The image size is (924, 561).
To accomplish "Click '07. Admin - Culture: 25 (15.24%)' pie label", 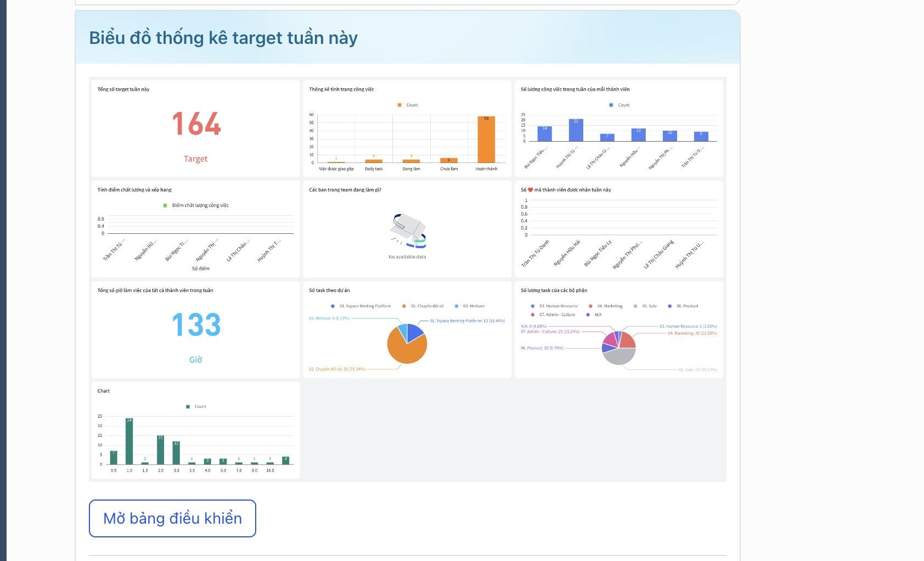I will (x=550, y=332).
